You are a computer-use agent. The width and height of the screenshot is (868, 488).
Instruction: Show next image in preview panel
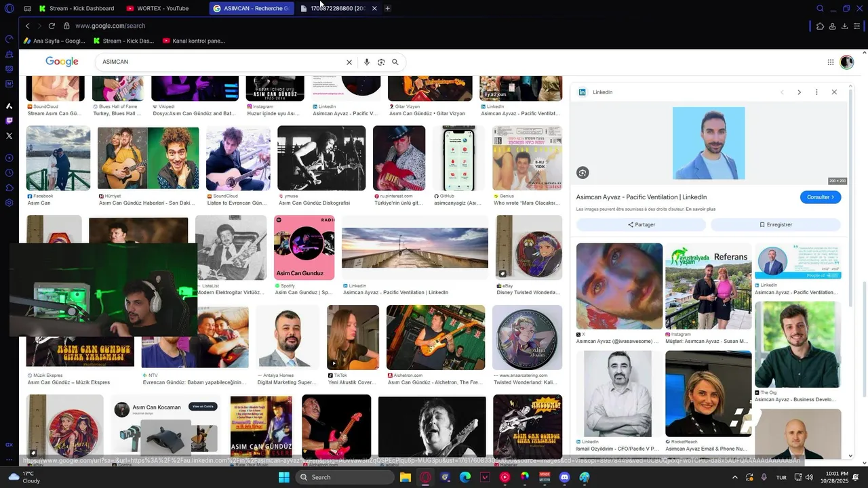(799, 92)
